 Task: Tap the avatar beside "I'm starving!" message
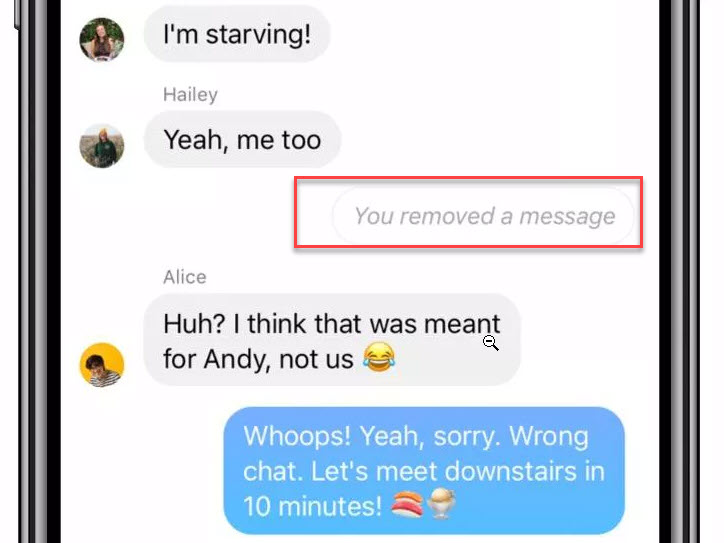tap(102, 40)
